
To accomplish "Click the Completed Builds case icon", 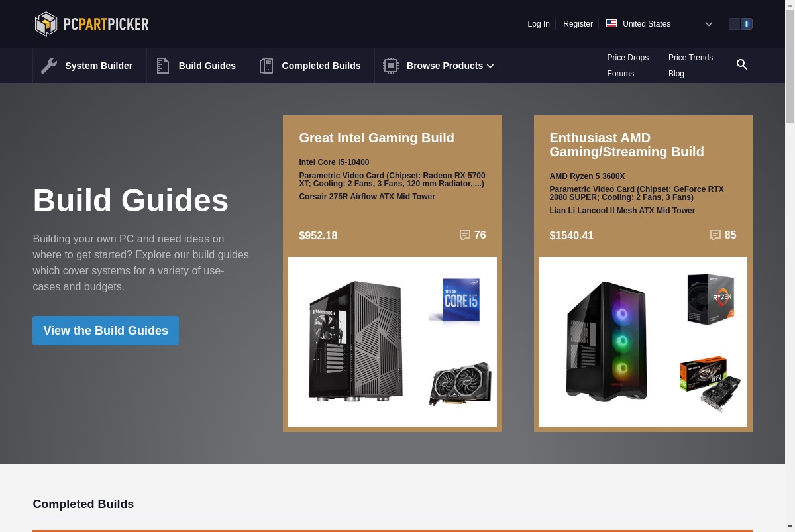I will (266, 66).
